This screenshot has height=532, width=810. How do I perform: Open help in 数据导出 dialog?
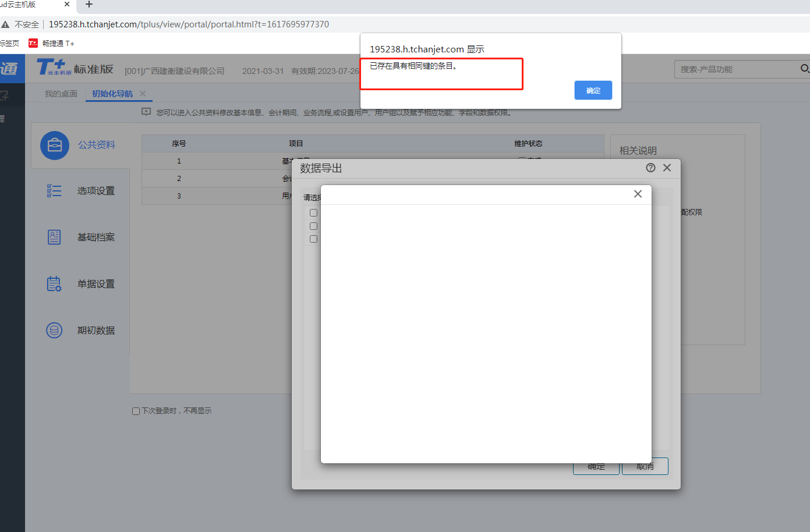pos(650,168)
